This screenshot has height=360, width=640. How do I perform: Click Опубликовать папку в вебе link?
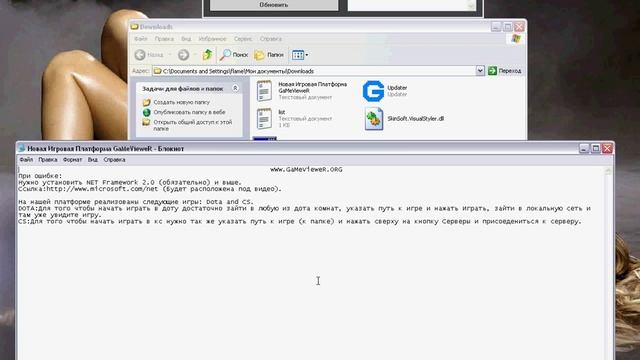(189, 112)
